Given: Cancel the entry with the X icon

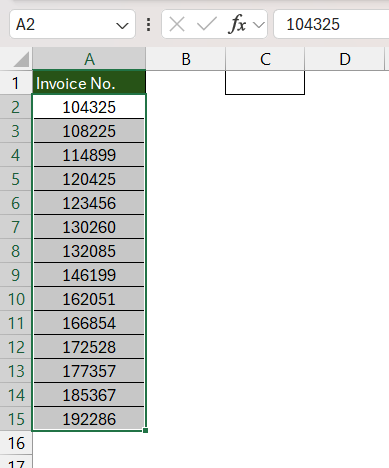Looking at the screenshot, I should [x=177, y=25].
